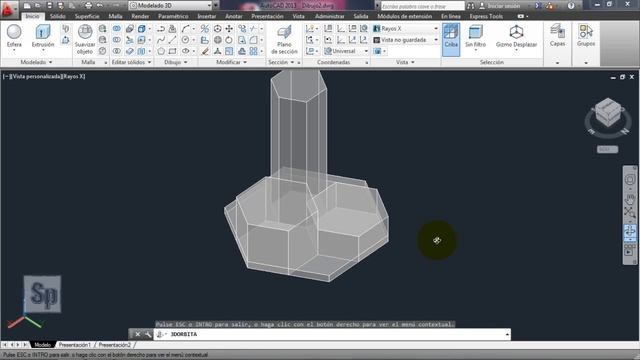The width and height of the screenshot is (640, 360).
Task: Click the pan hand tool in navigation bar
Action: point(630,199)
